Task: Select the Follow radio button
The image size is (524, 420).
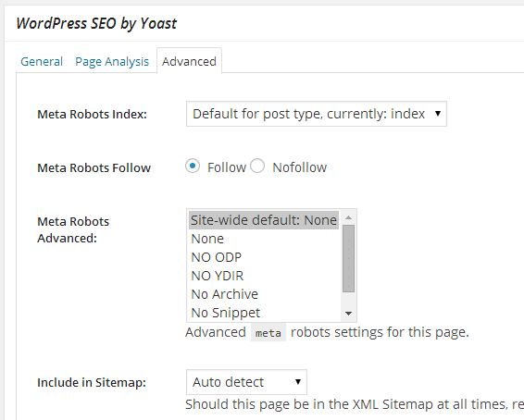Action: click(193, 166)
